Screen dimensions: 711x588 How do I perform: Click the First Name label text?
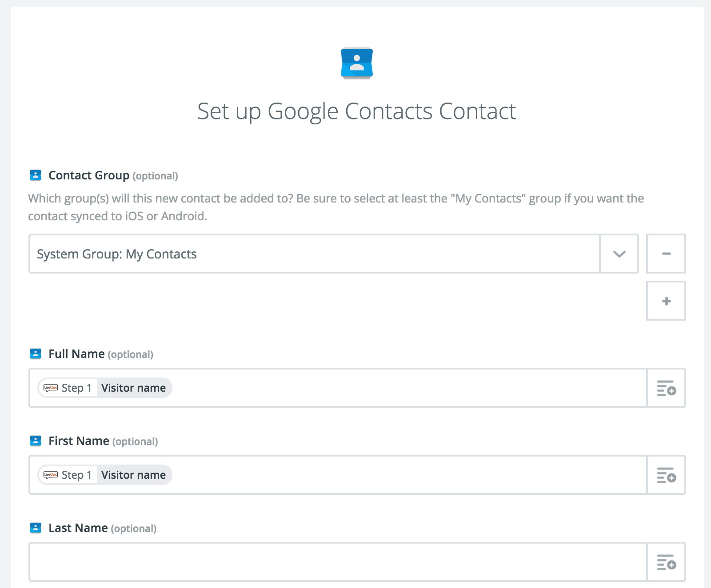79,441
